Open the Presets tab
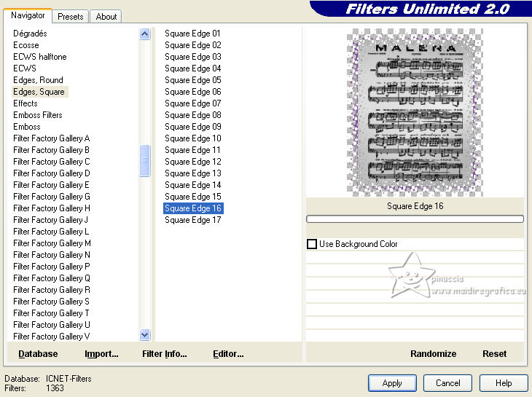Screen dimensions: 532x397 pyautogui.click(x=70, y=17)
